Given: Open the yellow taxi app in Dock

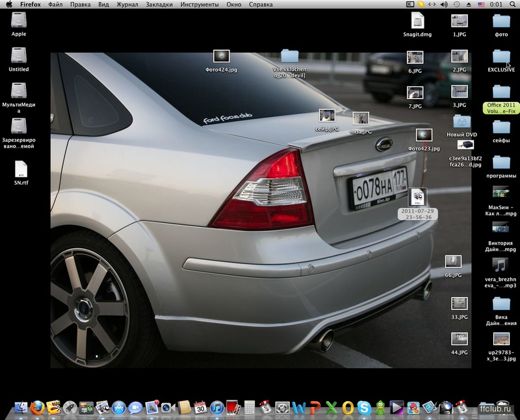Looking at the screenshot, I should (x=54, y=408).
